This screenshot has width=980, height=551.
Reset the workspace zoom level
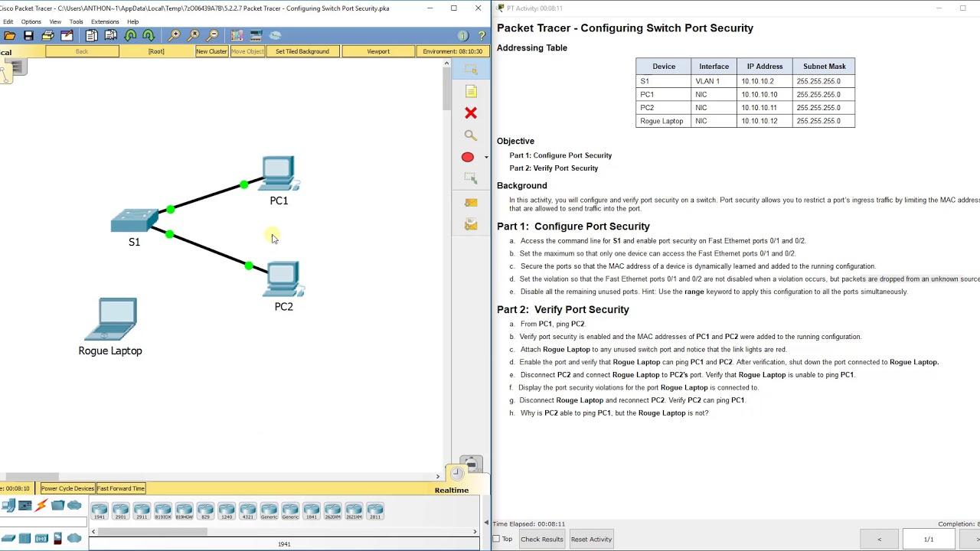(194, 36)
